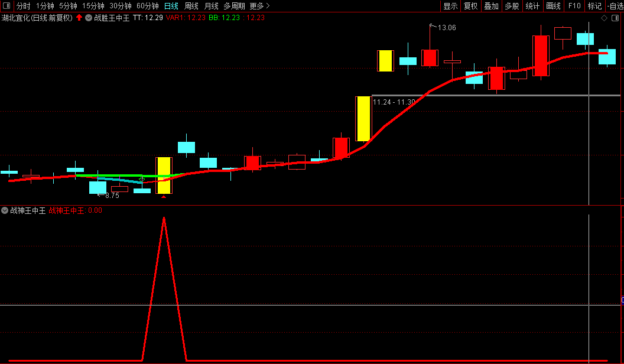The width and height of the screenshot is (624, 364).
Task: Click the small red triangle signal marker
Action: 164,197
